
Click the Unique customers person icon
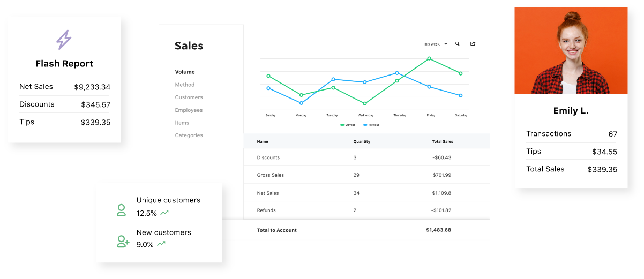pos(122,210)
